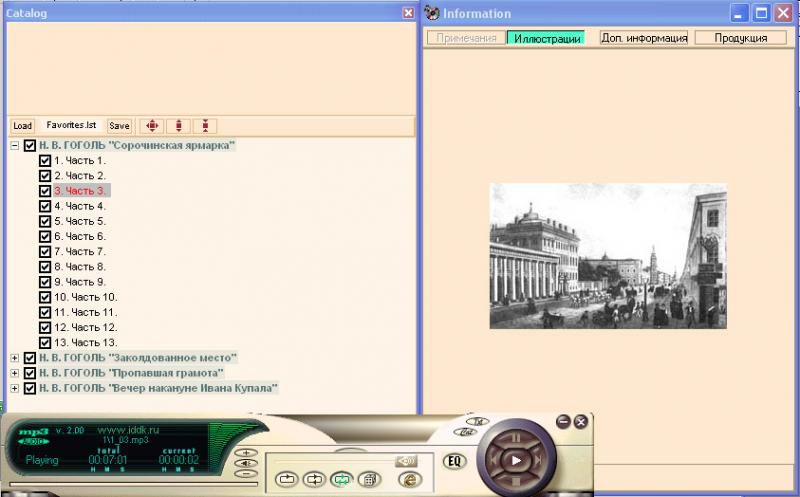Uncheck the "1. Часть 1." checkbox
The image size is (800, 497).
tap(45, 160)
